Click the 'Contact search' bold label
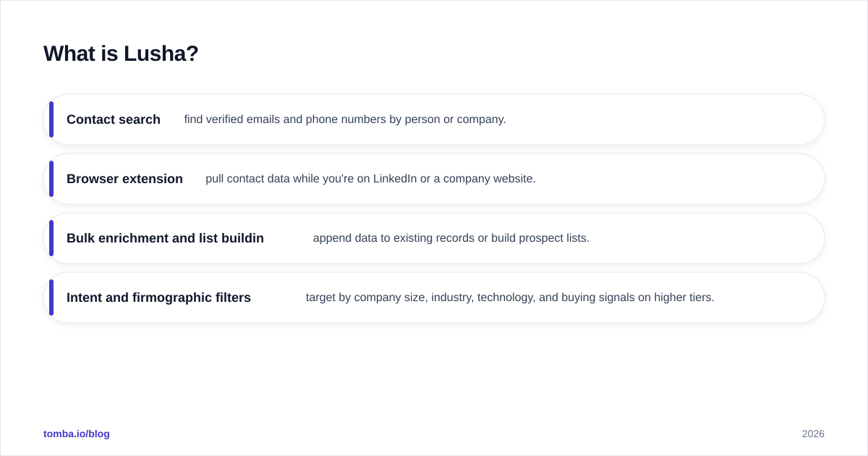The width and height of the screenshot is (868, 456). coord(114,119)
